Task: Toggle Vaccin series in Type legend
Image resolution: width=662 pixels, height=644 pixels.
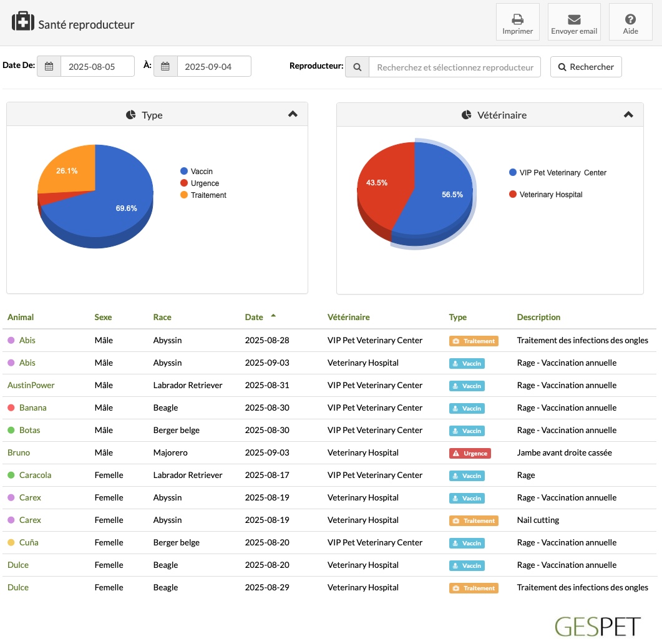Action: pos(197,171)
